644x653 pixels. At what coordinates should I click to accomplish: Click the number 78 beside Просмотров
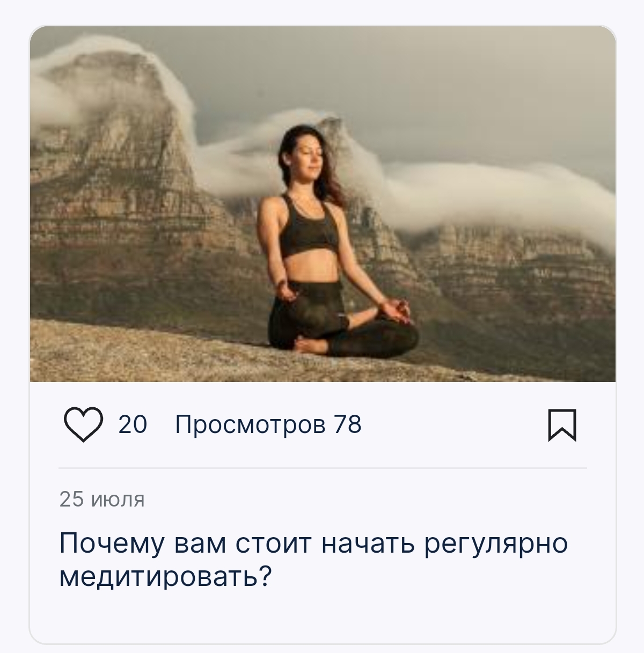pyautogui.click(x=348, y=424)
